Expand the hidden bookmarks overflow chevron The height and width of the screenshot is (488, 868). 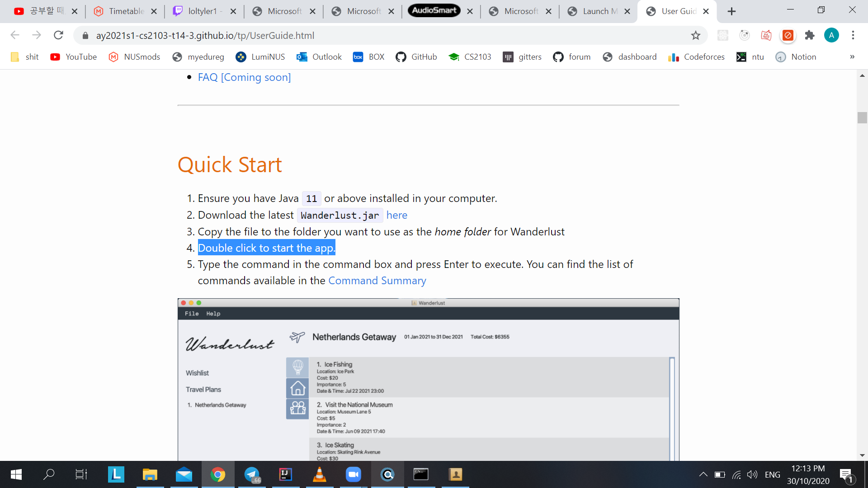coord(852,57)
